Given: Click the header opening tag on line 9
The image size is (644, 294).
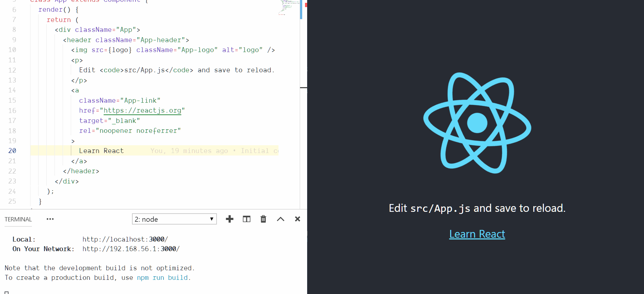Looking at the screenshot, I should coord(126,40).
